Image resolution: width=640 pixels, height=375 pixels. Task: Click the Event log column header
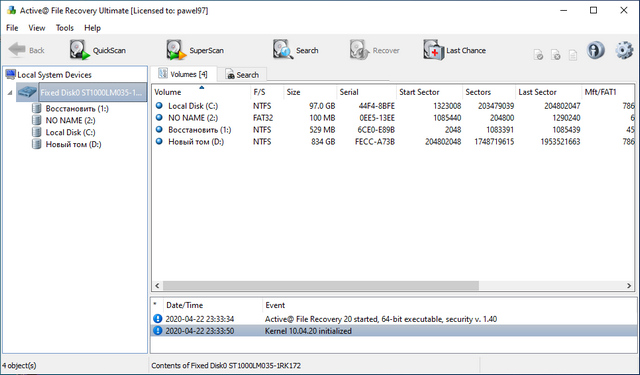point(449,305)
